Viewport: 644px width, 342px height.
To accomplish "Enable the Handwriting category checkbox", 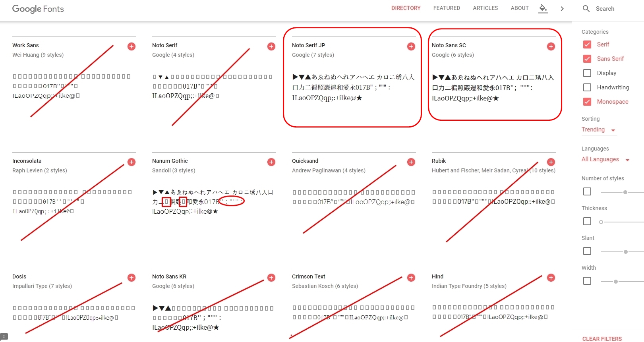I will click(587, 87).
